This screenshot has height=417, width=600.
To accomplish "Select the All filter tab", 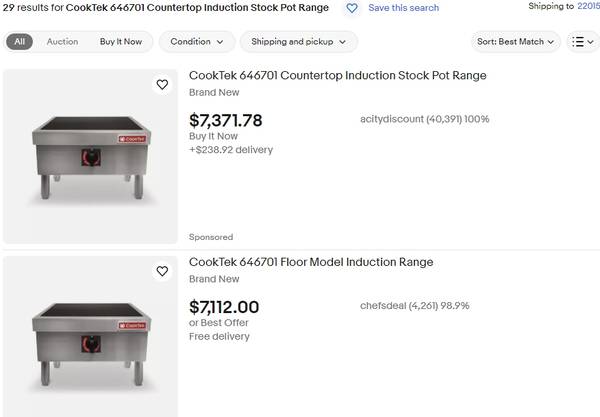I will point(20,42).
